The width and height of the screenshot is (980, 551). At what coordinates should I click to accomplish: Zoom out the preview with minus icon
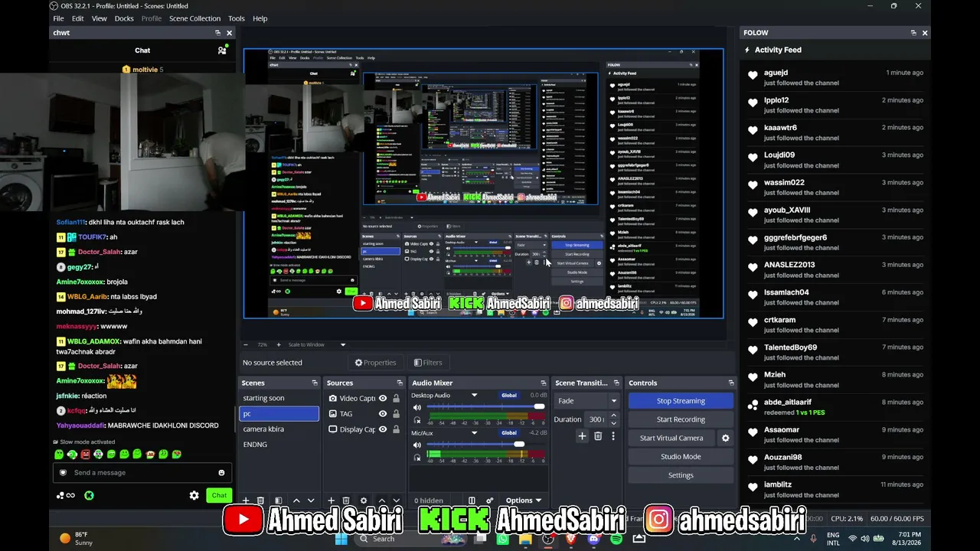(x=244, y=344)
